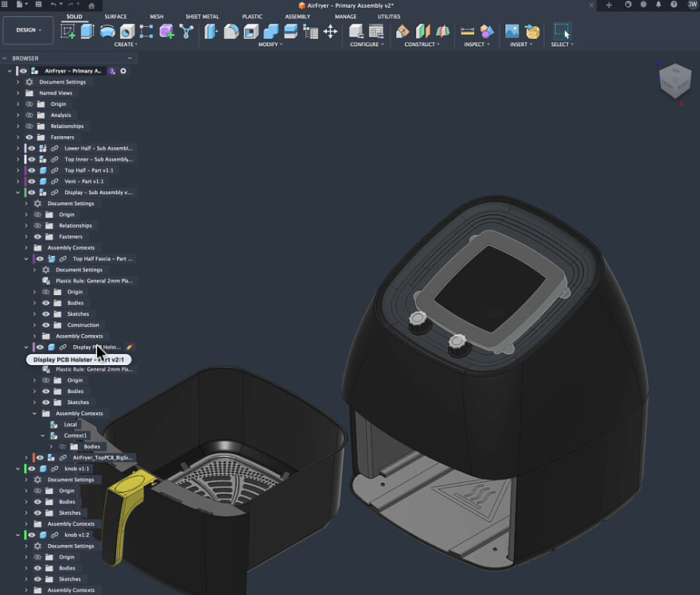Show the hidden Analysis folder

tap(29, 115)
